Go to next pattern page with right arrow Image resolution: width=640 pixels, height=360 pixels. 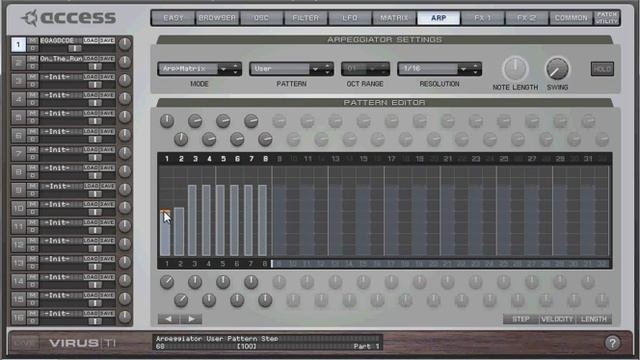(191, 319)
